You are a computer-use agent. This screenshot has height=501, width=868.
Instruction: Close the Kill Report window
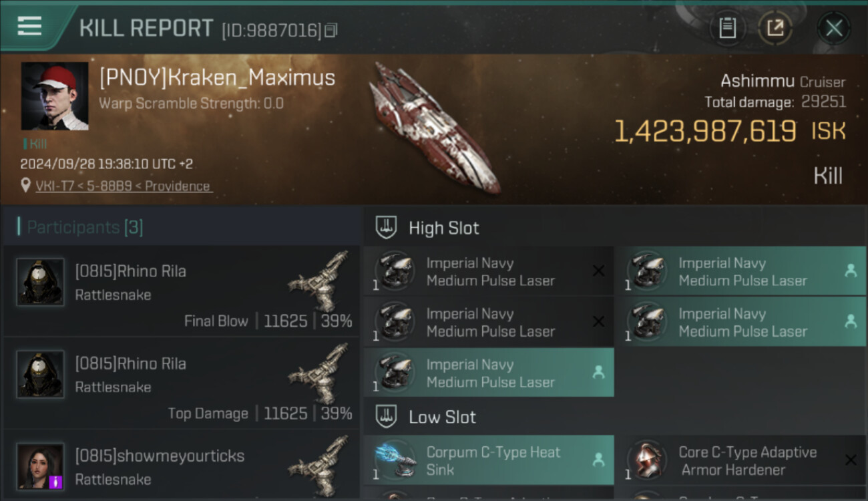[x=834, y=28]
